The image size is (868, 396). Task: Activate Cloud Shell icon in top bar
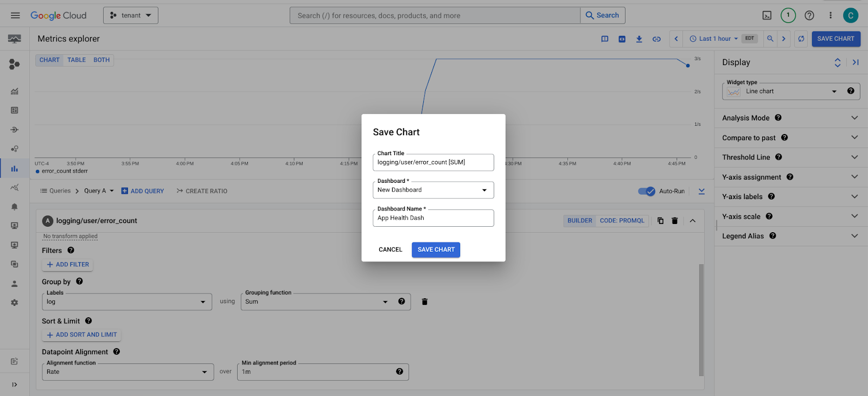coord(767,15)
